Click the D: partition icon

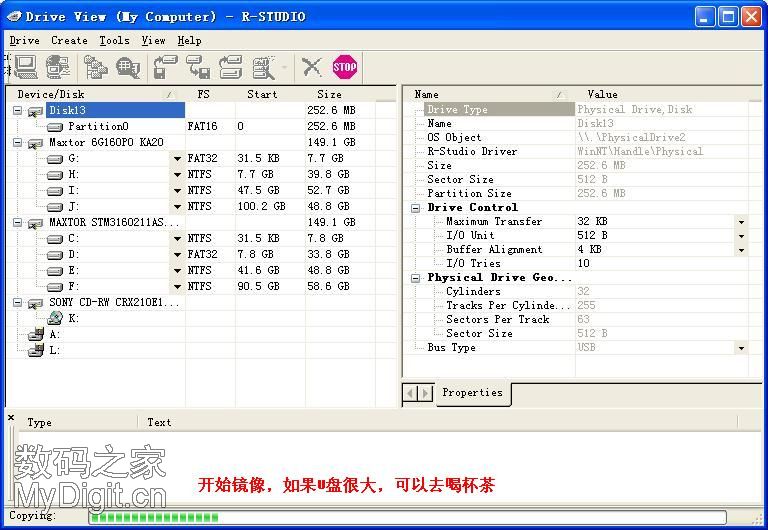tap(55, 255)
